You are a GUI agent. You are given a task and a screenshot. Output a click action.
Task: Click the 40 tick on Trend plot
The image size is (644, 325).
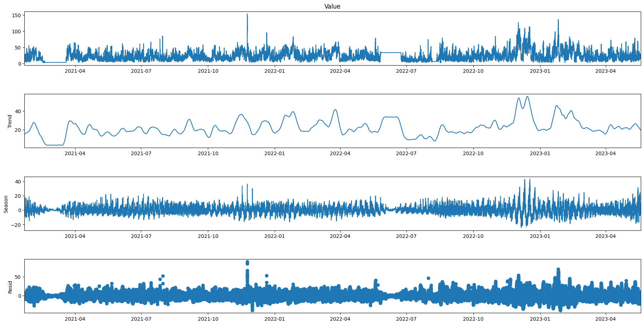coord(19,111)
